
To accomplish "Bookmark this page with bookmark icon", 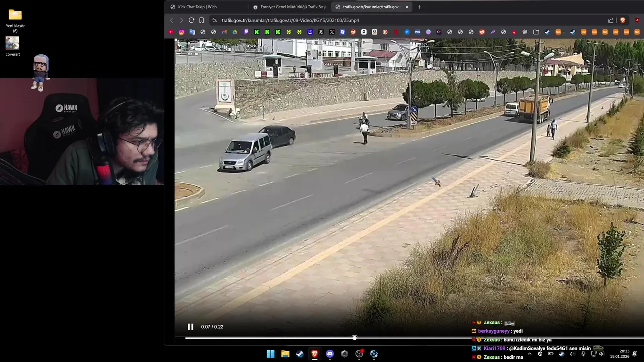I will coord(201,20).
